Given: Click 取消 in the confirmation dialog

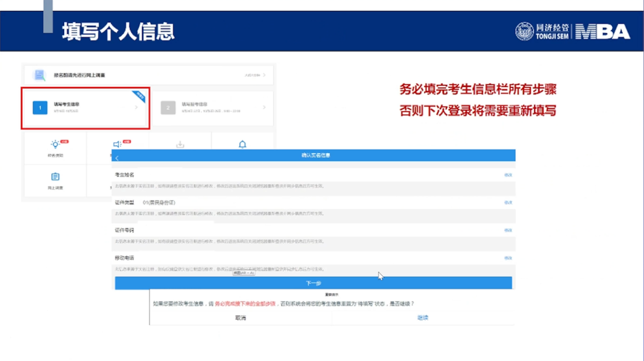Looking at the screenshot, I should point(240,318).
